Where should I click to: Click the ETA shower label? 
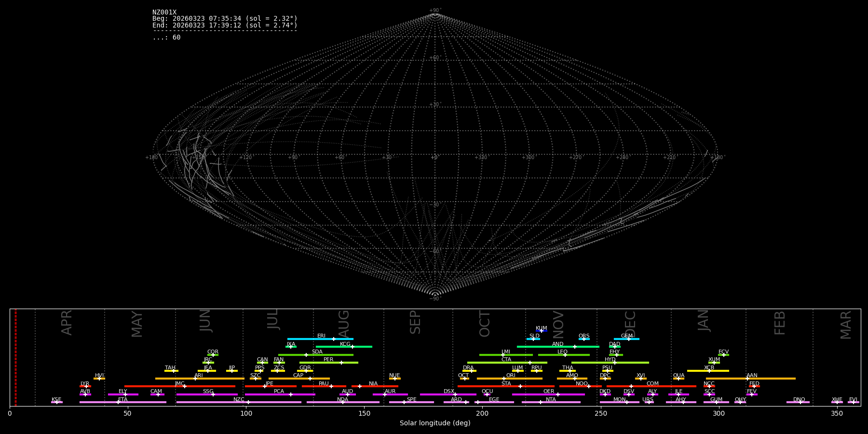[123, 400]
